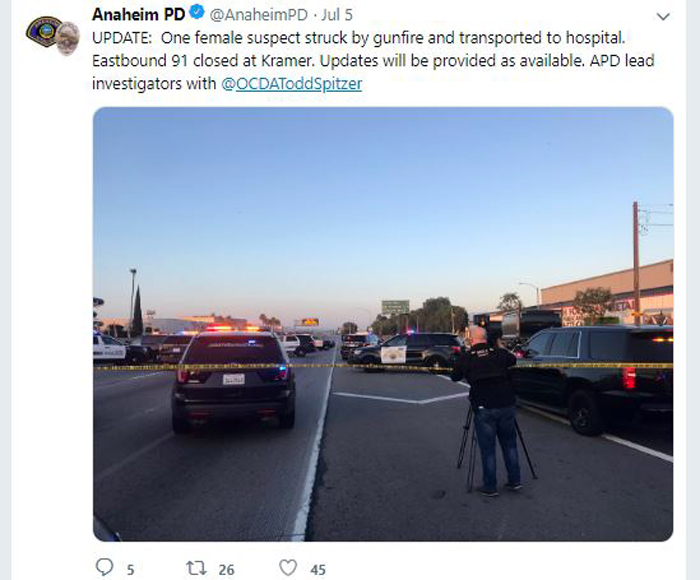Click the cameraman in the photo
Screen dimensions: 700x580
coord(489,409)
